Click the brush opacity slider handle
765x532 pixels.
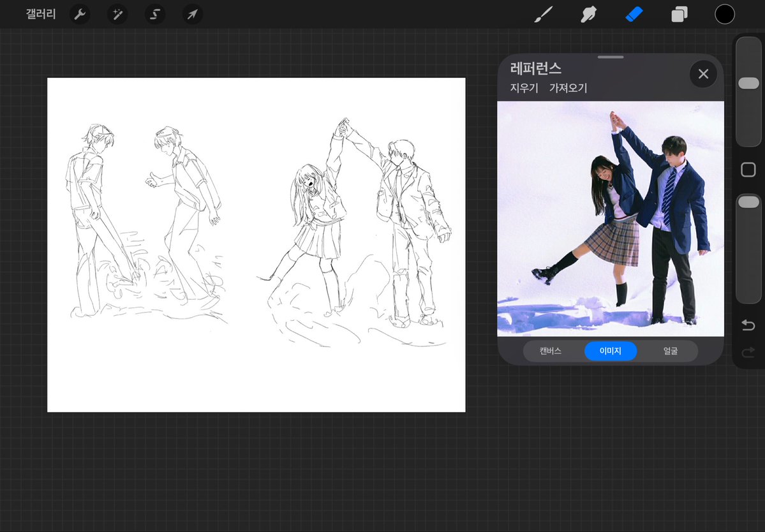point(748,202)
